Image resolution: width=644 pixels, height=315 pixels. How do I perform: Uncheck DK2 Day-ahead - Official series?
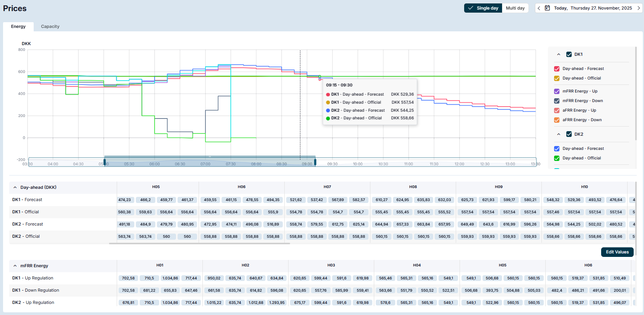click(557, 158)
